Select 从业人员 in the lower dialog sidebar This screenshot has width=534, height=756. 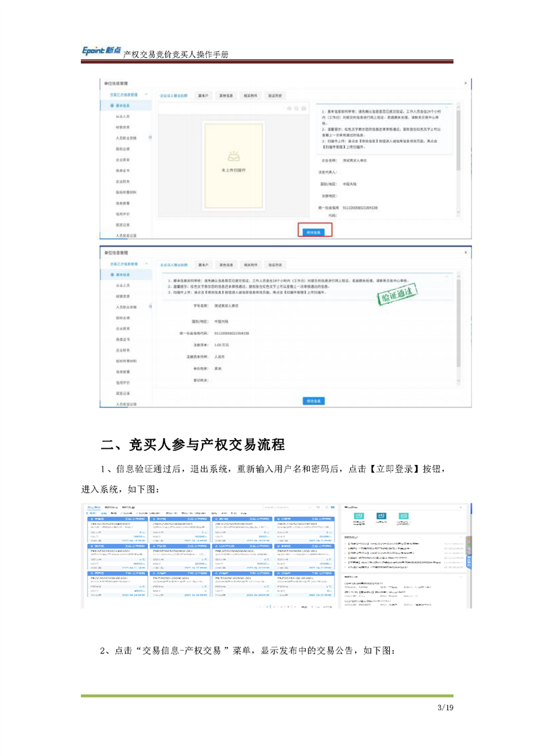(123, 285)
